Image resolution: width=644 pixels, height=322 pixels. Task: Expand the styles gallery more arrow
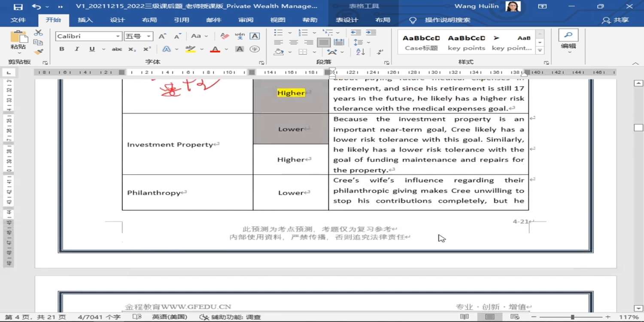540,51
